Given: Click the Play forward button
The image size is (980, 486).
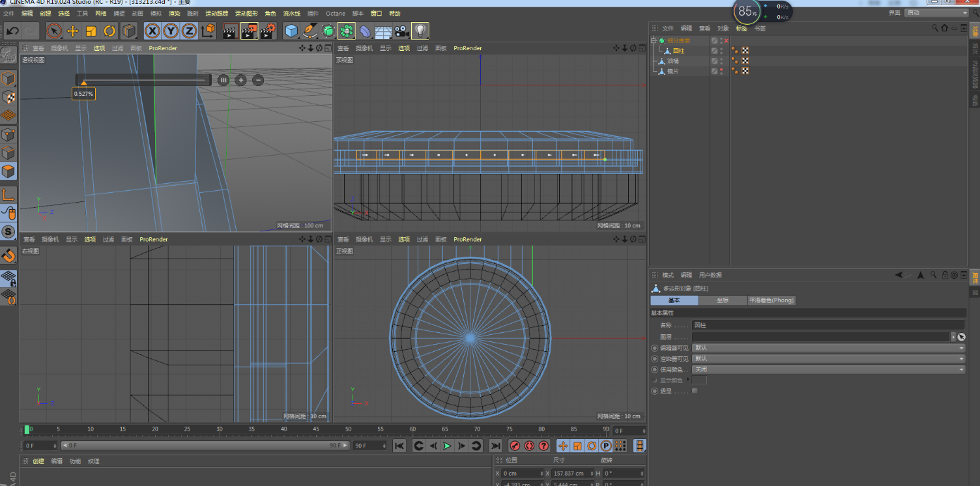Looking at the screenshot, I should click(x=447, y=446).
